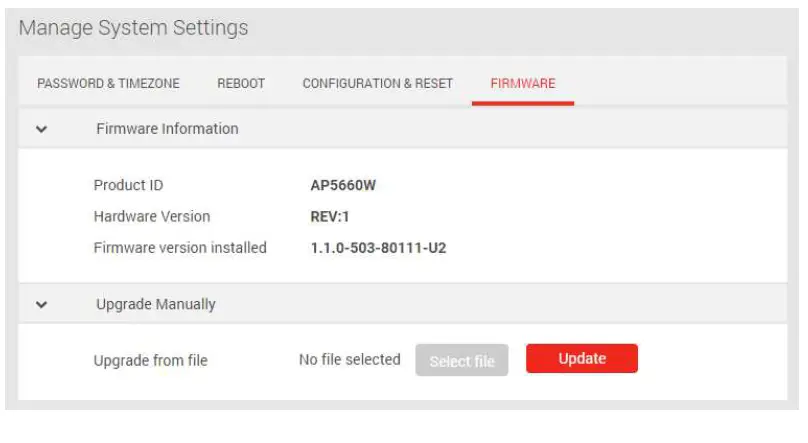The height and width of the screenshot is (443, 808).
Task: Switch to the Reboot tab
Action: (241, 84)
